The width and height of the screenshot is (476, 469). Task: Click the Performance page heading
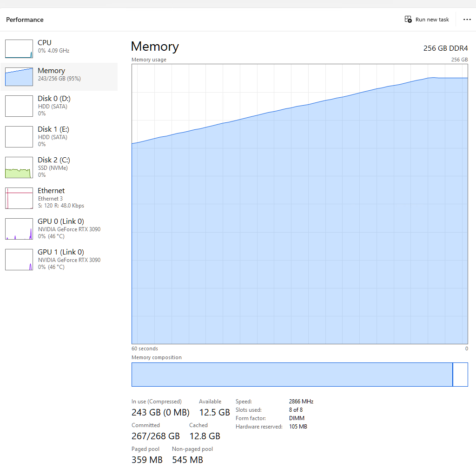tap(25, 20)
